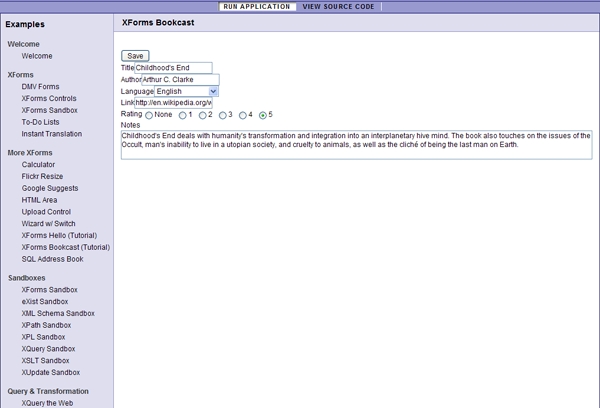
Task: Open XSLT Sandbox link
Action: tap(45, 361)
